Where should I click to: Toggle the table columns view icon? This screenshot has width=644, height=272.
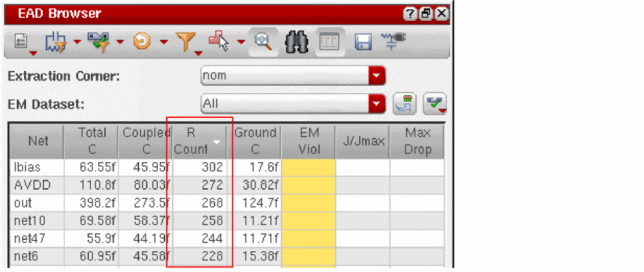(x=330, y=42)
